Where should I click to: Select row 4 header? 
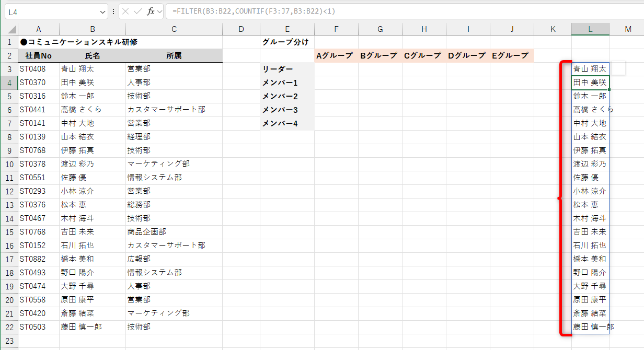pos(8,82)
